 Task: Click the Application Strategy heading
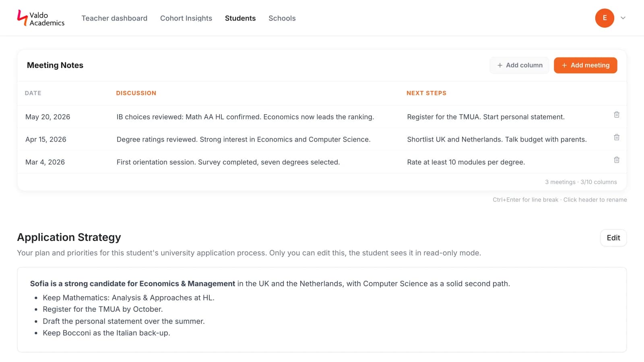tap(69, 237)
